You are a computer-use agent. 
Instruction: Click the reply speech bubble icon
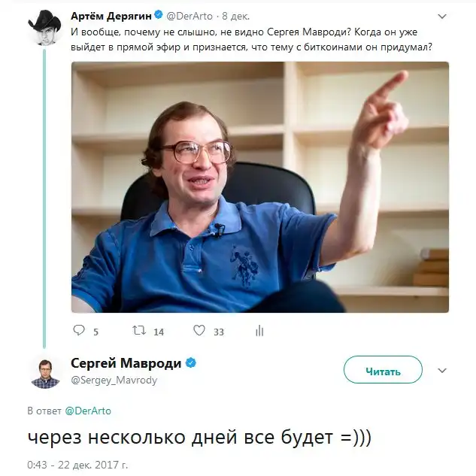pos(79,330)
